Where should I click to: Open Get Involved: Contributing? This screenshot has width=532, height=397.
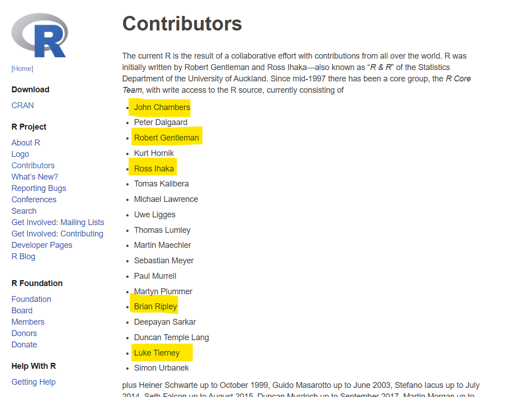pos(57,234)
